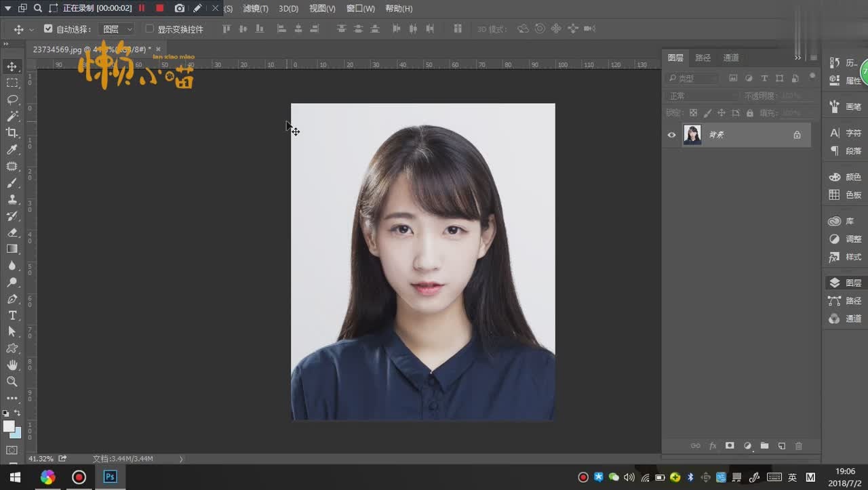Click the 背景 layer thumbnail

(692, 135)
